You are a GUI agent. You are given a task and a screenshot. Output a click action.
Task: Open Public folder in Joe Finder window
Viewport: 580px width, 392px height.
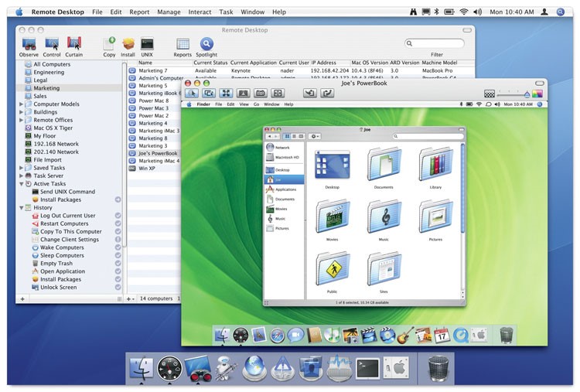[333, 268]
